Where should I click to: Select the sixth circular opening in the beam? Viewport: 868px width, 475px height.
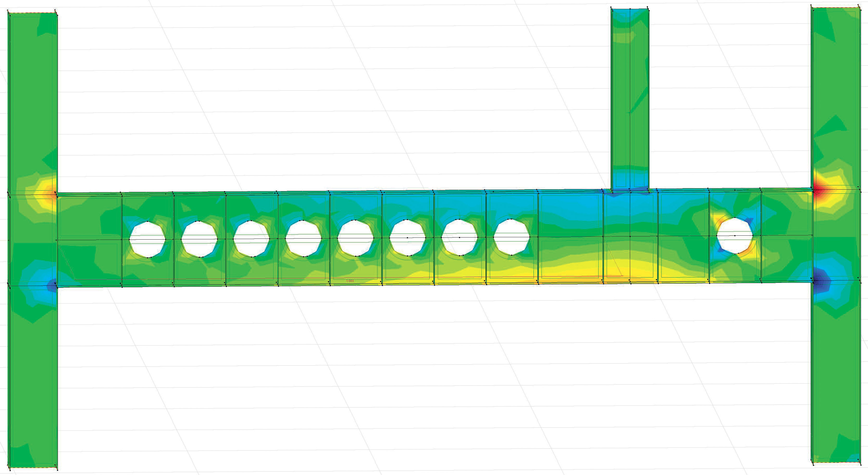(x=407, y=238)
